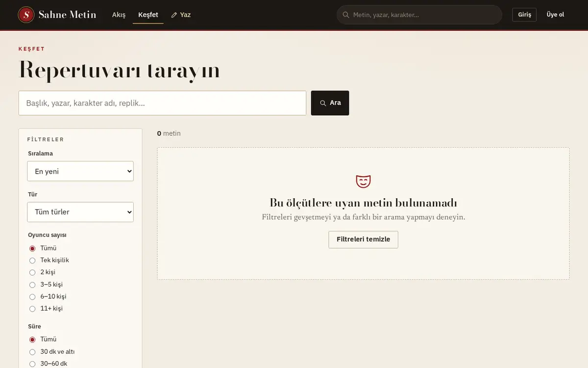The height and width of the screenshot is (368, 588).
Task: Select the Tümü option under Süre
Action: pyautogui.click(x=32, y=340)
